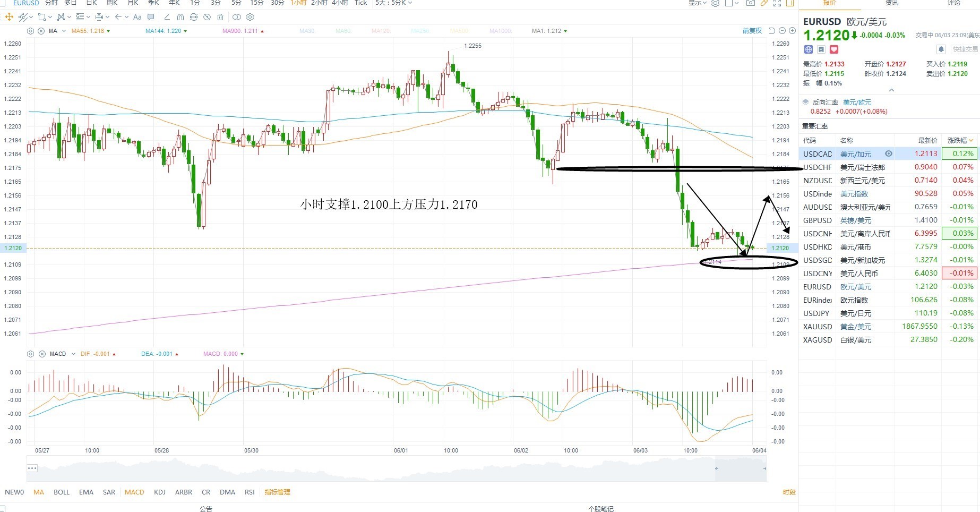Switch to the 资讯 tab

892,3
